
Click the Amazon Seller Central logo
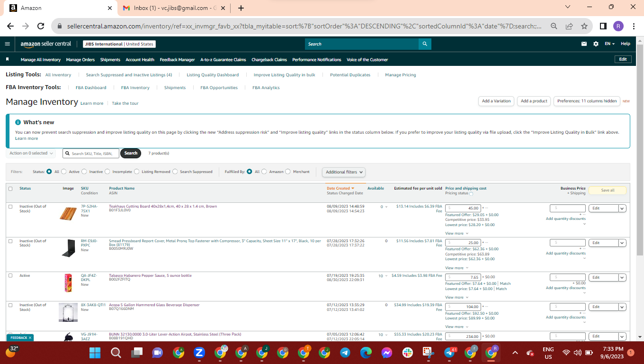point(45,44)
